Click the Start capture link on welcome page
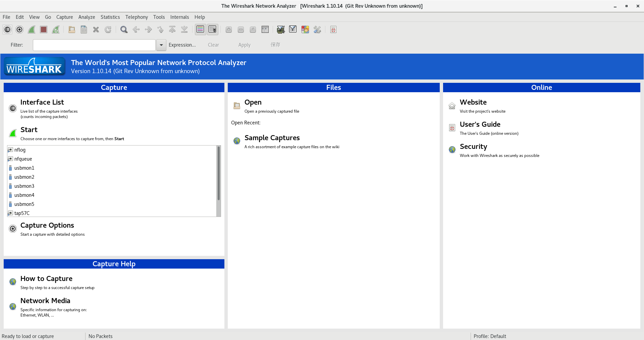644x340 pixels. click(x=29, y=130)
